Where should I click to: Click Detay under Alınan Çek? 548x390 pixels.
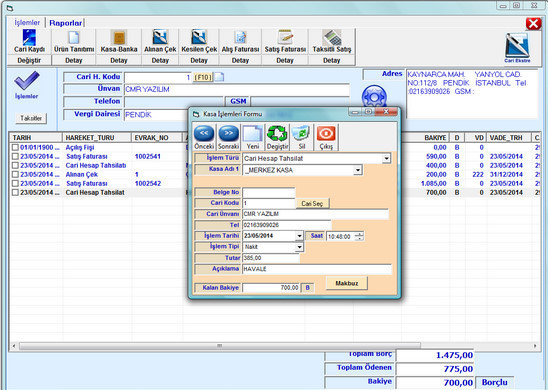point(160,60)
